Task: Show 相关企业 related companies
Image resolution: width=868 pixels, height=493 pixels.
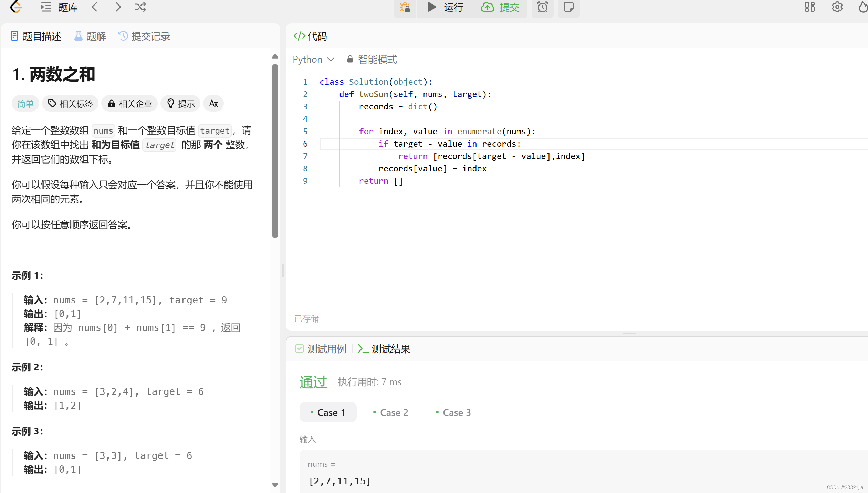Action: click(x=129, y=104)
